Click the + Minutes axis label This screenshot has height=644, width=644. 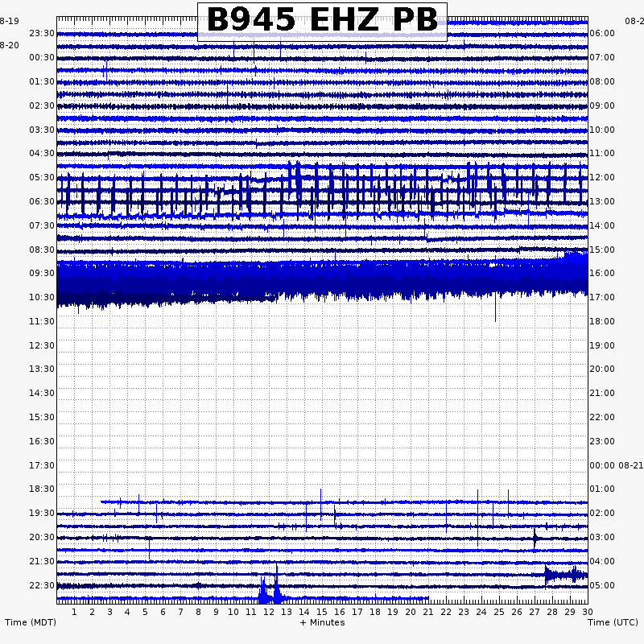pos(323,622)
